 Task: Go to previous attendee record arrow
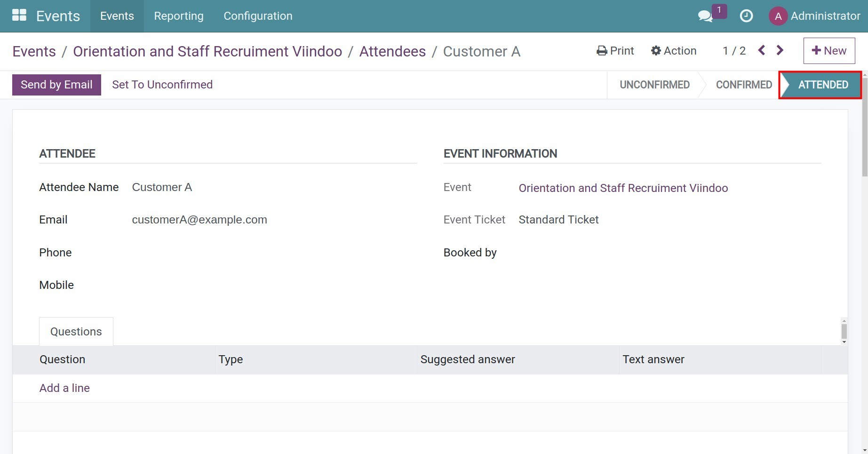click(x=762, y=50)
